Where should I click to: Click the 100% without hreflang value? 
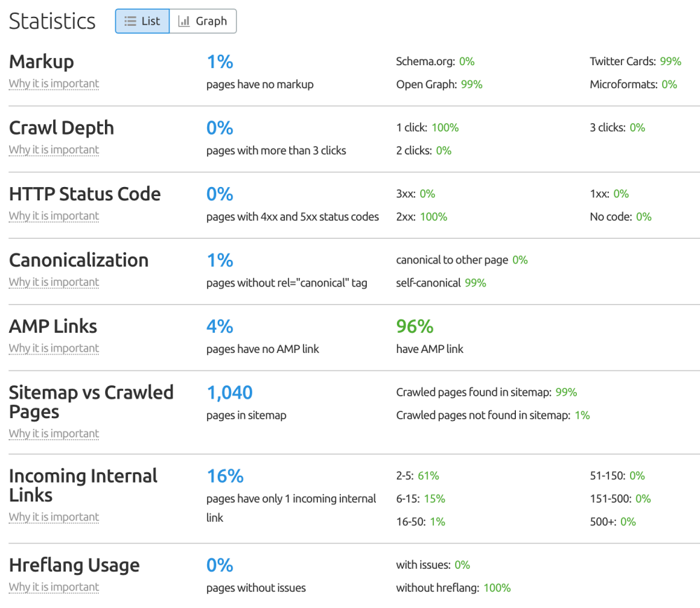(x=496, y=588)
